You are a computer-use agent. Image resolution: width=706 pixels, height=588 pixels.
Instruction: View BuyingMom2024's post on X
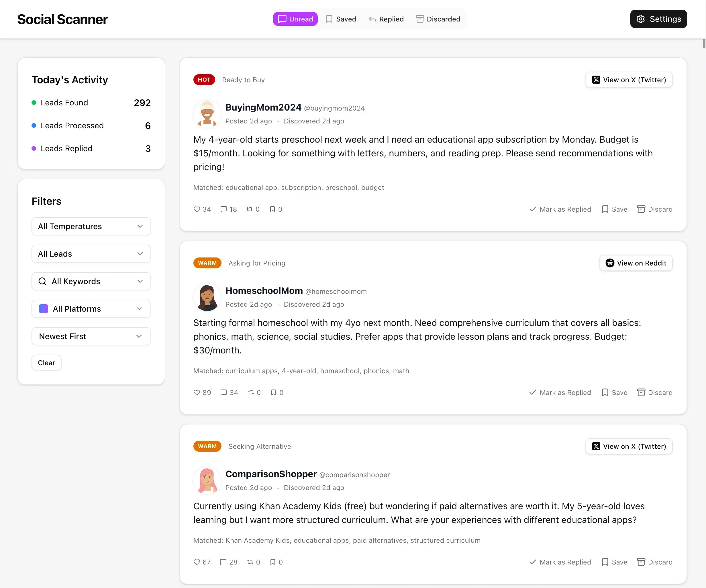click(628, 80)
